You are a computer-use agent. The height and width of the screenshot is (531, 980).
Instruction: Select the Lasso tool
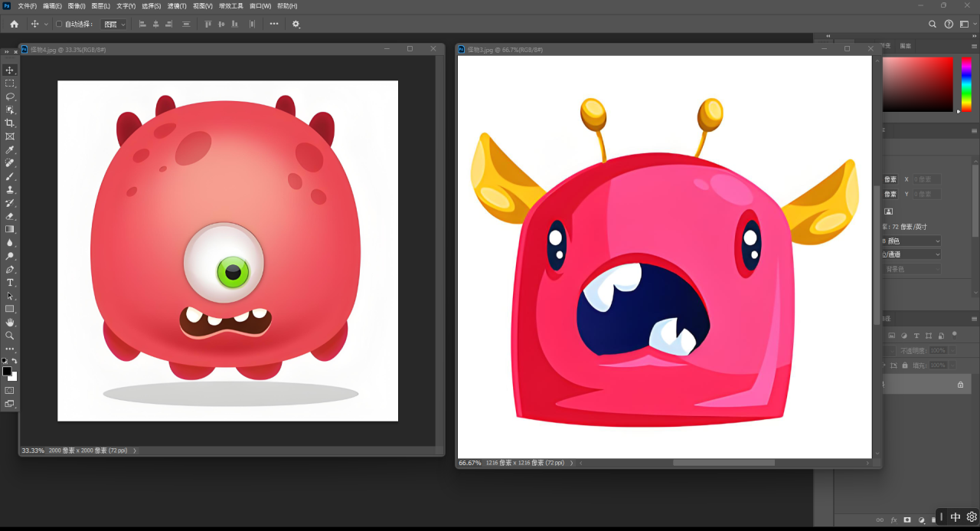(x=10, y=97)
